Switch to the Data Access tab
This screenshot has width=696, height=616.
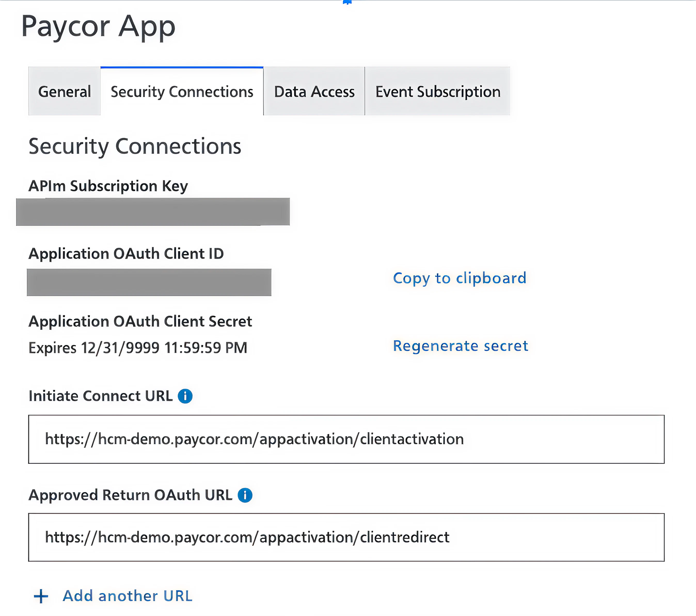click(x=314, y=91)
